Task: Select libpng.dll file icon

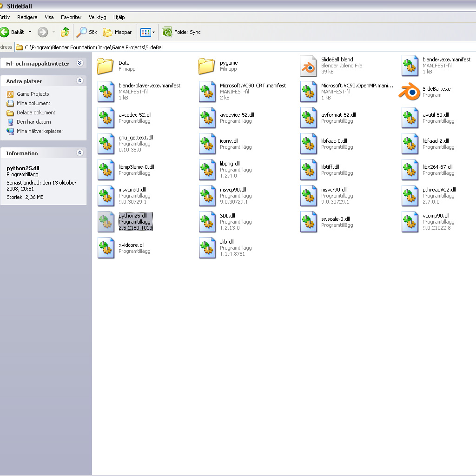Action: point(207,170)
